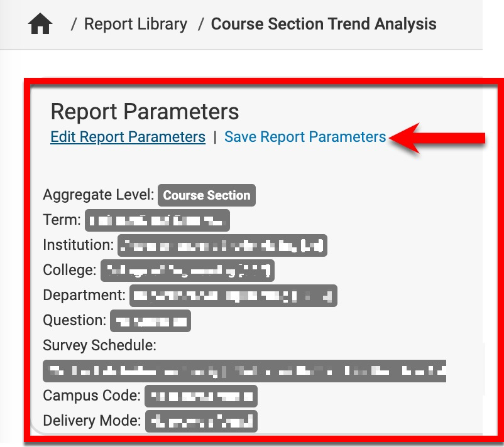Click the Survey Schedule label text
Image resolution: width=504 pixels, height=447 pixels.
tap(99, 345)
